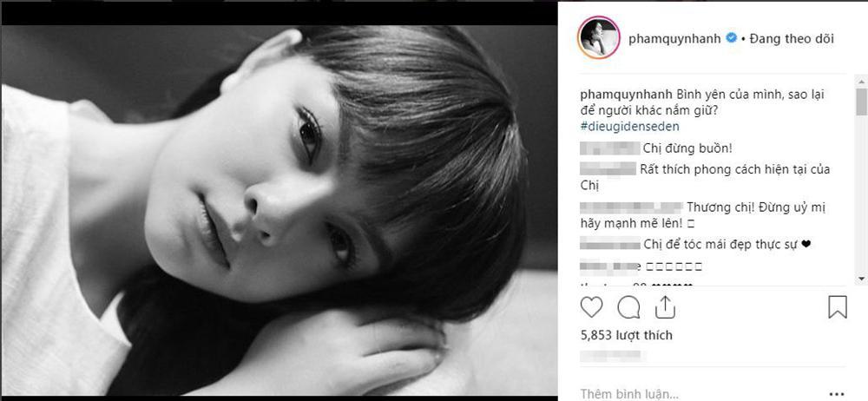Toggle the 'Đang theo dõi' following button
The height and width of the screenshot is (401, 868).
792,39
